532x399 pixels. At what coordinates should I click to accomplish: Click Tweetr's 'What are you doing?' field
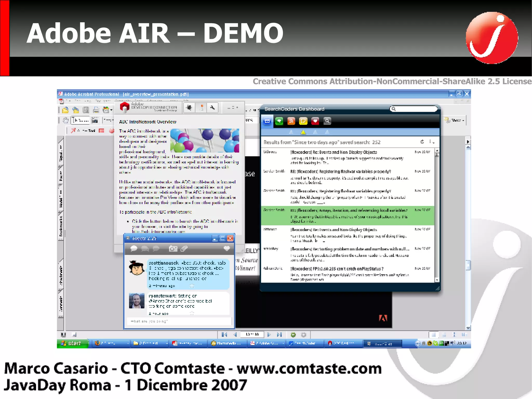(179, 321)
